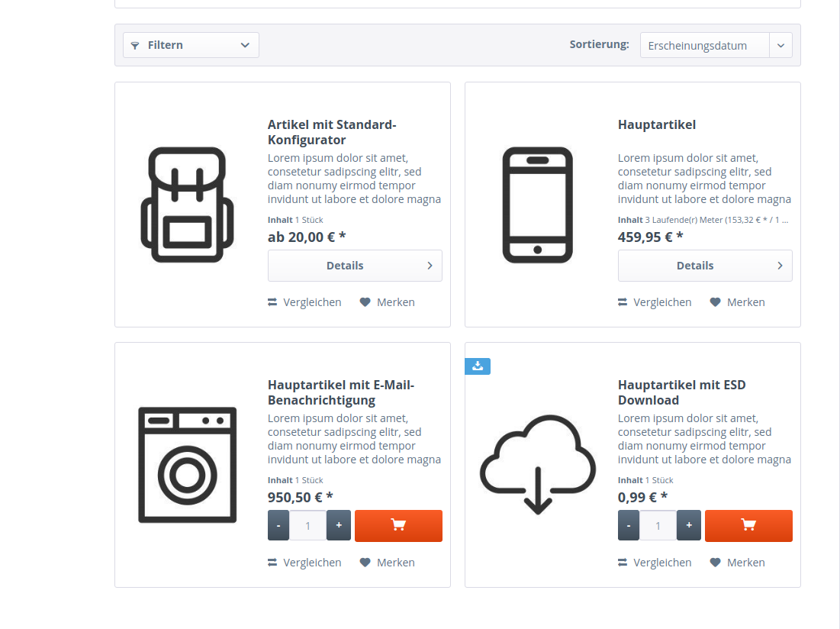Image resolution: width=840 pixels, height=629 pixels.
Task: Click Vergleichen under ESD Download article
Action: point(655,563)
